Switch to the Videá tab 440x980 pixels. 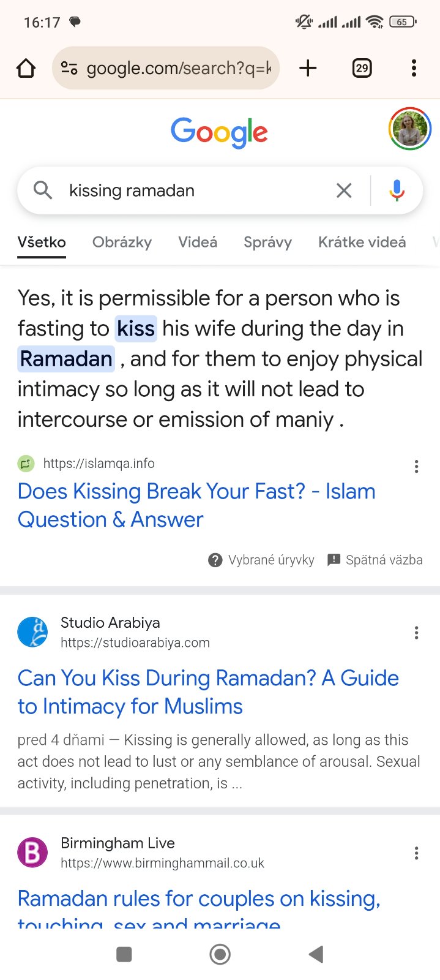tap(198, 242)
